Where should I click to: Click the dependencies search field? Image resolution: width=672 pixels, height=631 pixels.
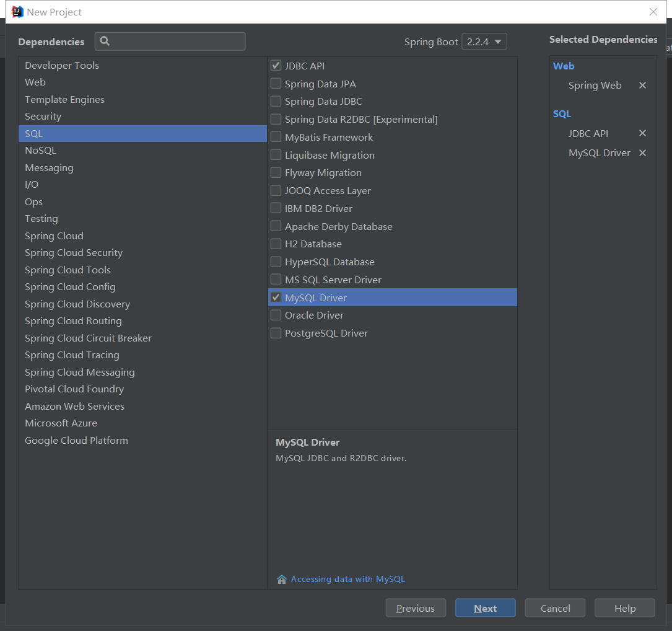170,41
